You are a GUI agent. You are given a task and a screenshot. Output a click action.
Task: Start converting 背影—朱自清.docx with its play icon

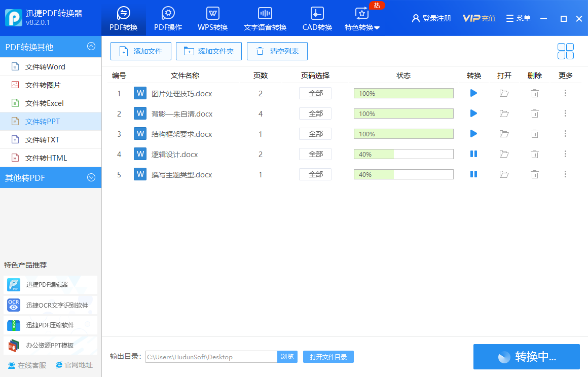click(x=473, y=113)
